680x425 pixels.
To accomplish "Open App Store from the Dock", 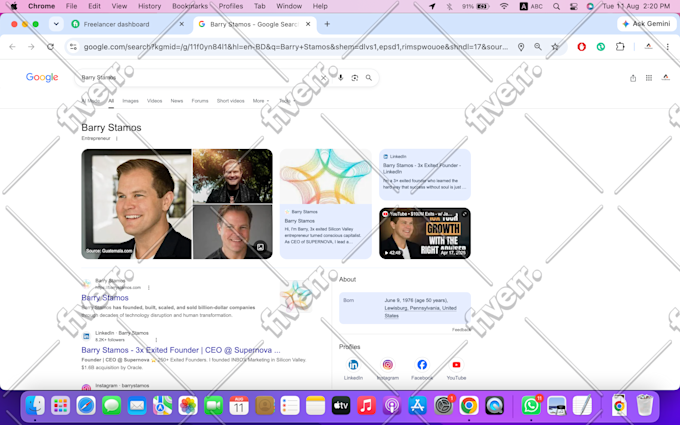I will coord(417,406).
